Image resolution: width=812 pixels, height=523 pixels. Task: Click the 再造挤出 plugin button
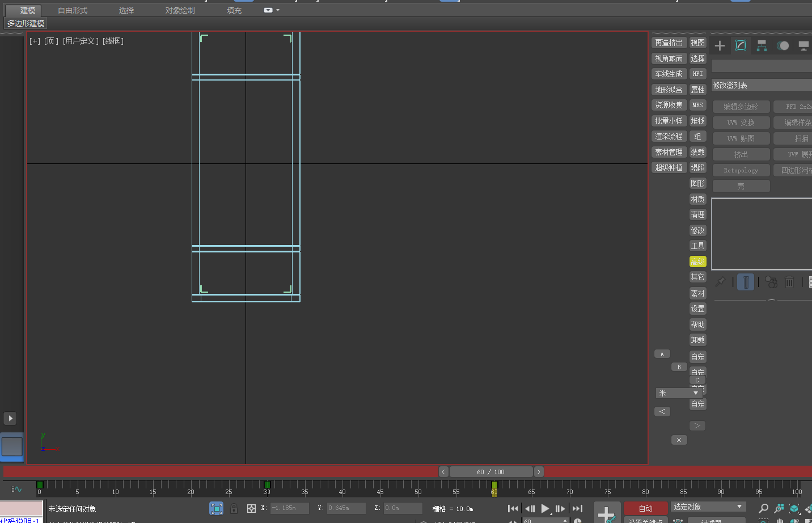tap(669, 43)
